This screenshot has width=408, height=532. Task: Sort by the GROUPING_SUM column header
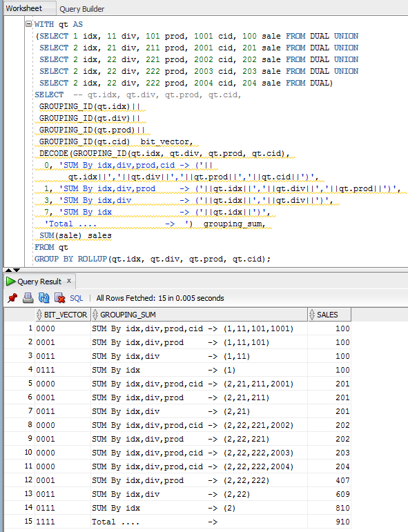pyautogui.click(x=200, y=315)
